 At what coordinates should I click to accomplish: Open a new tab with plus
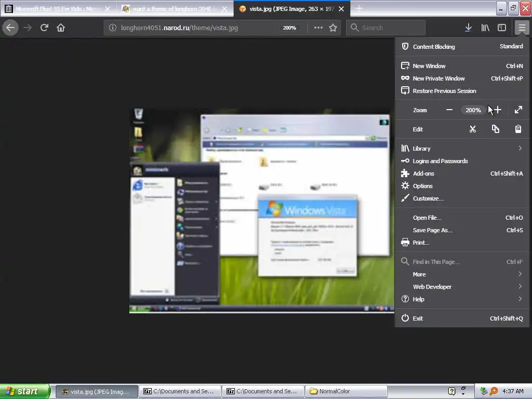coord(359,9)
